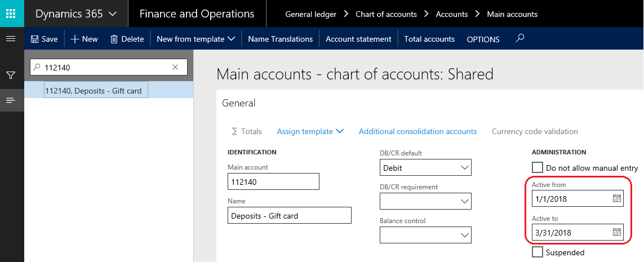Edit the Name field Deposits - Gift card
The height and width of the screenshot is (262, 644).
[290, 215]
